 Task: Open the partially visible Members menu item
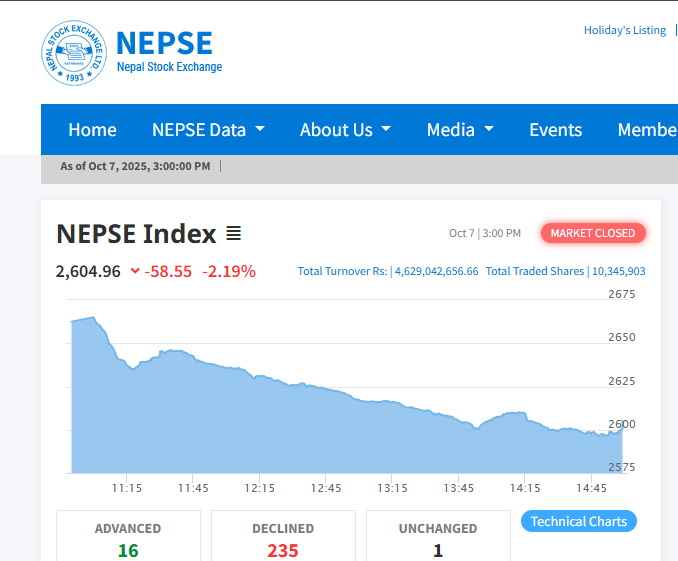point(647,130)
